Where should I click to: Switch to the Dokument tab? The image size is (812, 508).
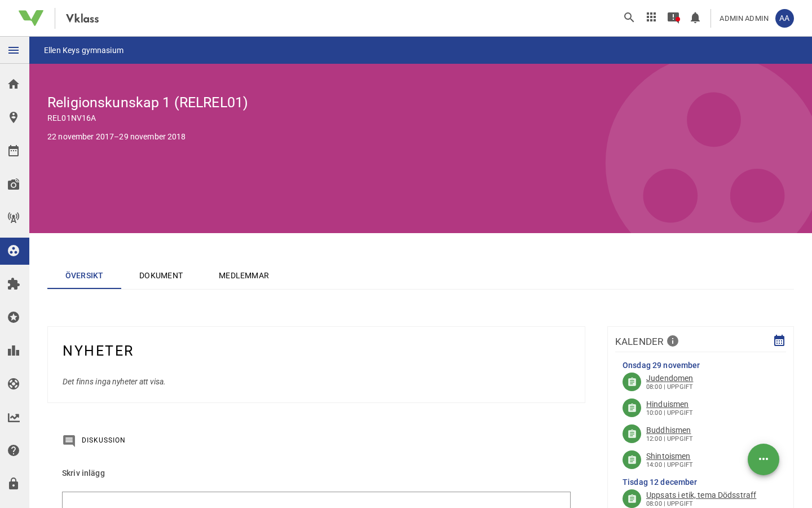(161, 275)
